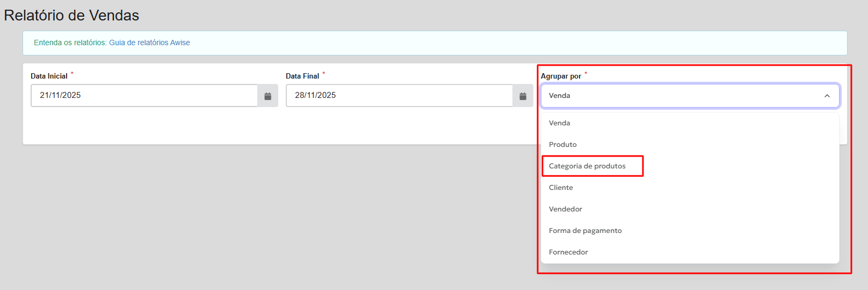
Task: Select Venda from the dropdown list
Action: coord(560,123)
